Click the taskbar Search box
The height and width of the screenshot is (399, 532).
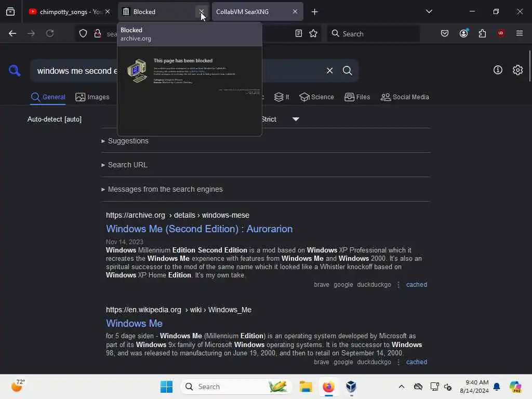(236, 387)
